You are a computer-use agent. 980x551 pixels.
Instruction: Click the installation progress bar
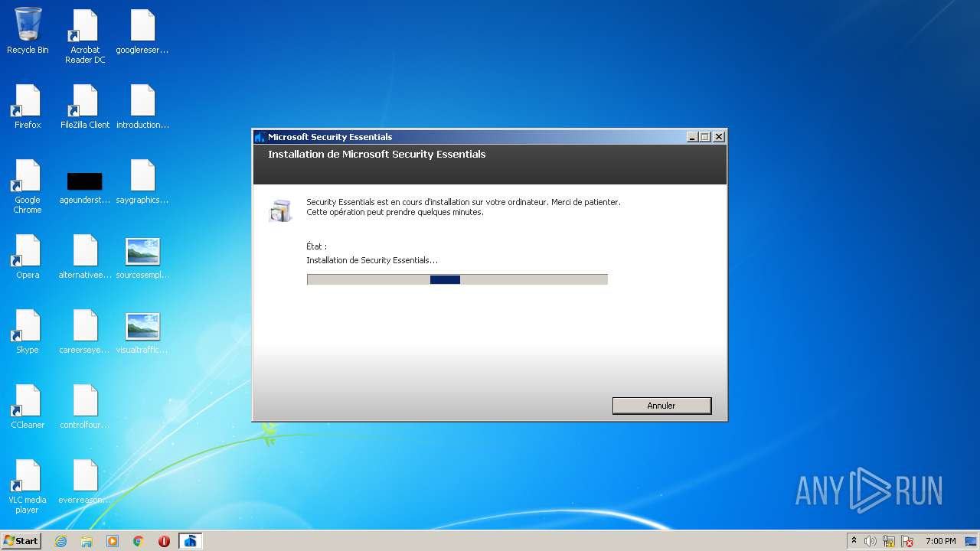457,279
